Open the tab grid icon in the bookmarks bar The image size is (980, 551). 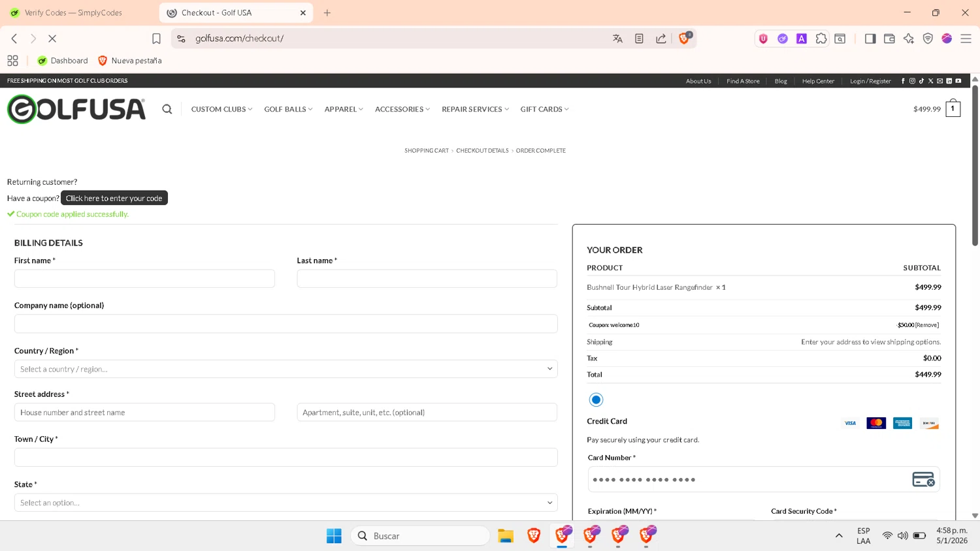tap(12, 61)
